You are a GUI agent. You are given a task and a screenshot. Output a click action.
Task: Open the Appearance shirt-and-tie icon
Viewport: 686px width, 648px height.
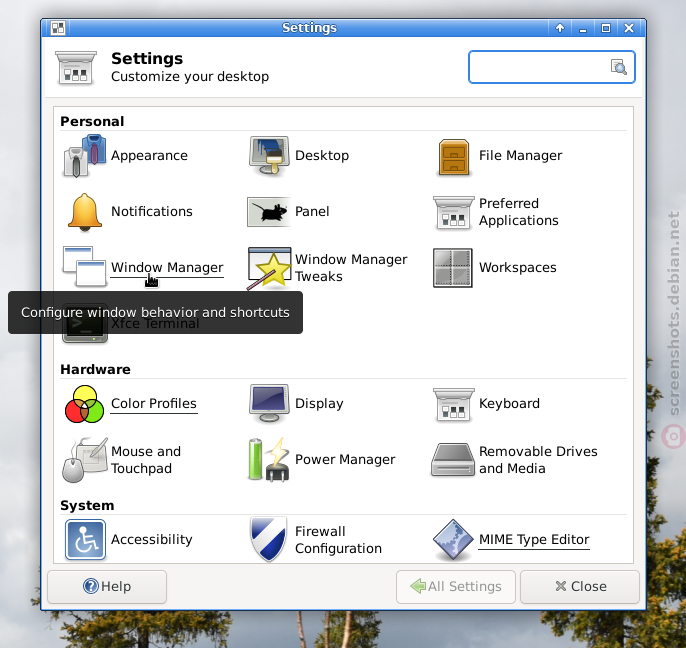click(85, 156)
